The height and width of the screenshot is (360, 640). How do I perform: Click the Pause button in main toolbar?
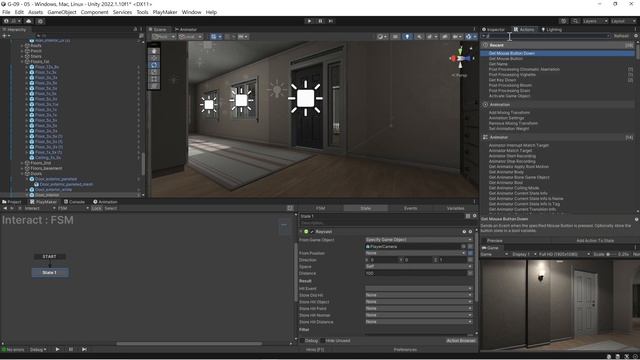(320, 21)
